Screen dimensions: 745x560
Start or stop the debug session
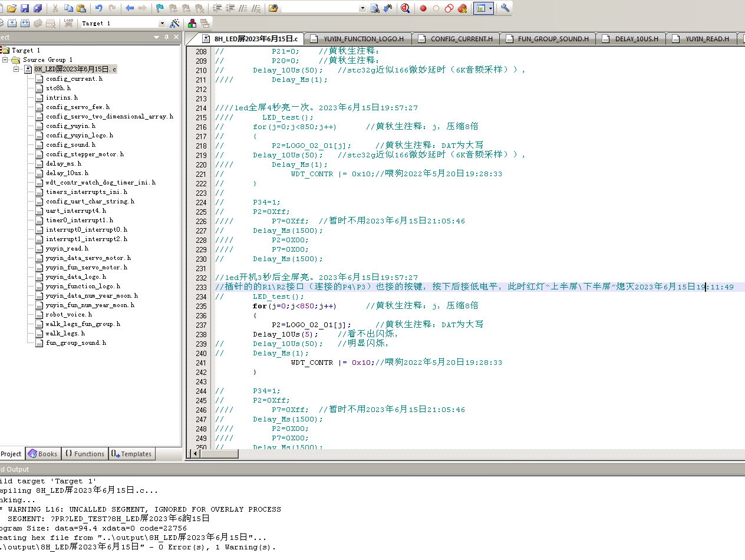(406, 8)
